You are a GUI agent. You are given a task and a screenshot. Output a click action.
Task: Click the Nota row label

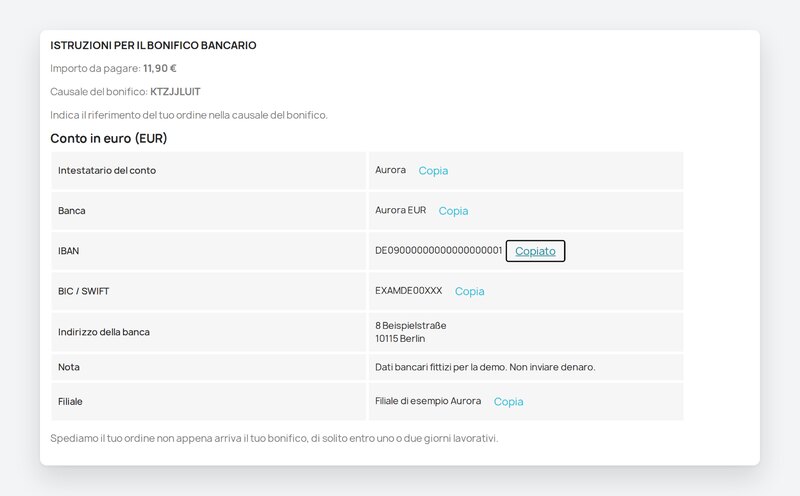click(x=69, y=367)
